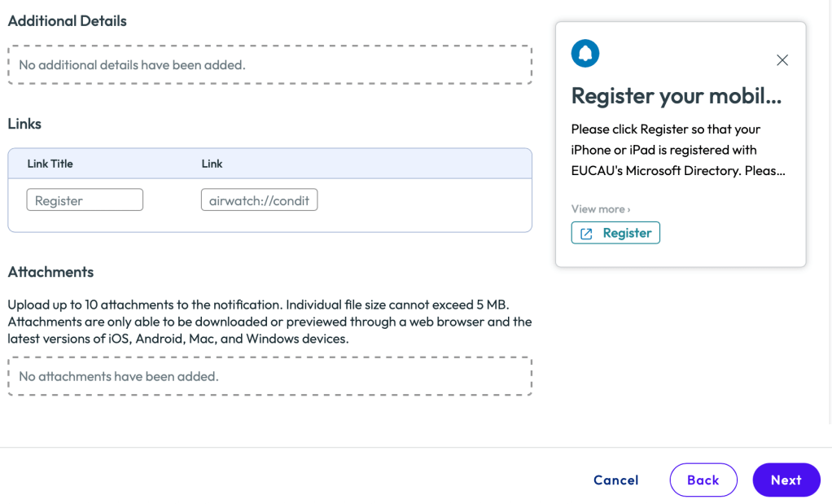Click the attachment size limit description text
Viewport: 832px width, 504px height.
click(269, 322)
